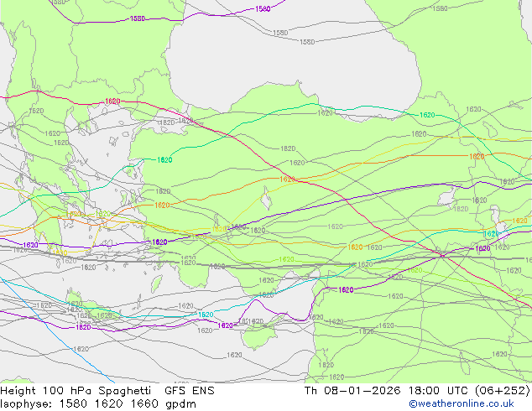Click the "Height 100 hPa Spaghetti GFS ENS" title
Image resolution: width=532 pixels, height=411 pixels.
coord(107,391)
